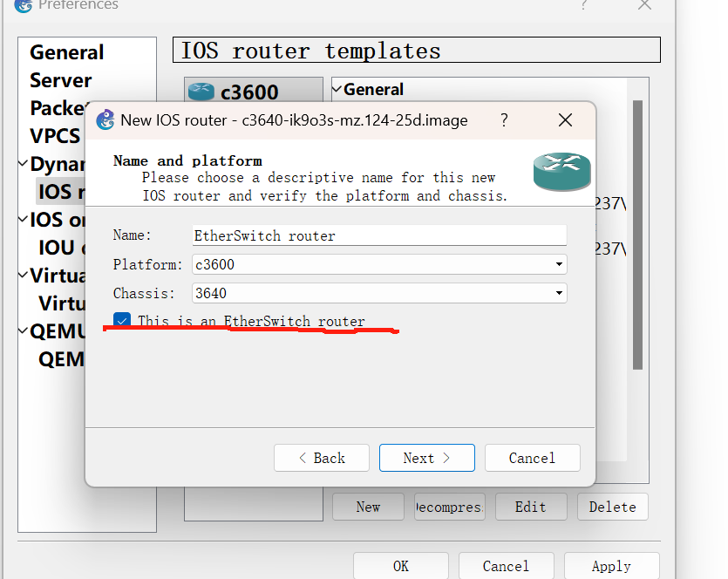Check the EtherSwitch router checkbox
This screenshot has height=579, width=728.
click(x=122, y=320)
